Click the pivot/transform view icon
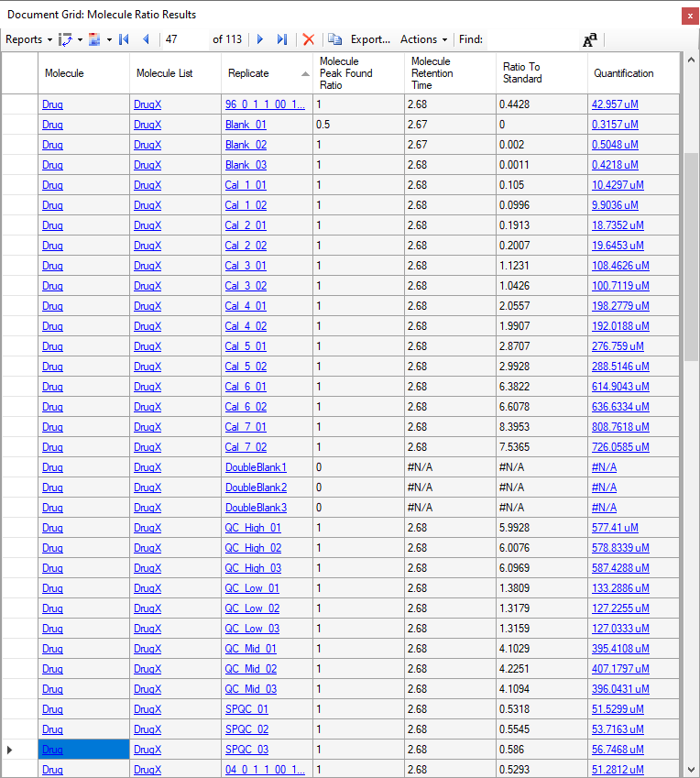Screen dimensions: 700x778 pyautogui.click(x=65, y=39)
